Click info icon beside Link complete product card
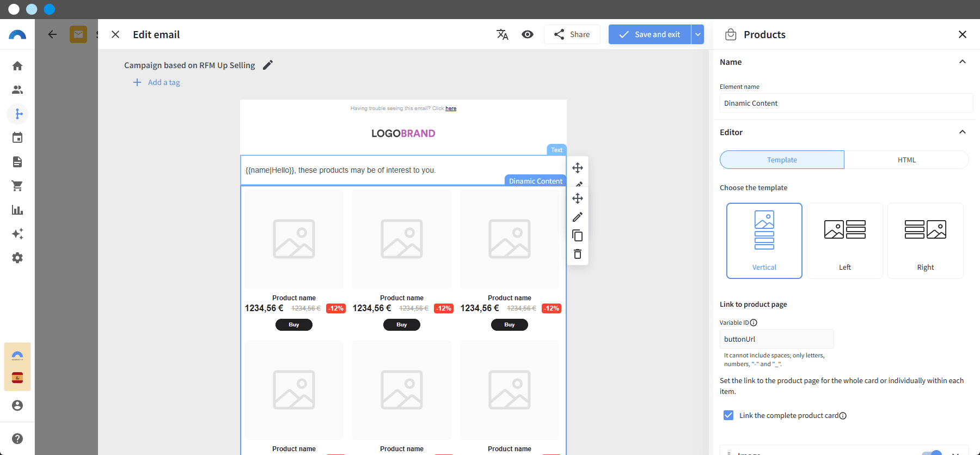This screenshot has height=455, width=980. (x=843, y=416)
